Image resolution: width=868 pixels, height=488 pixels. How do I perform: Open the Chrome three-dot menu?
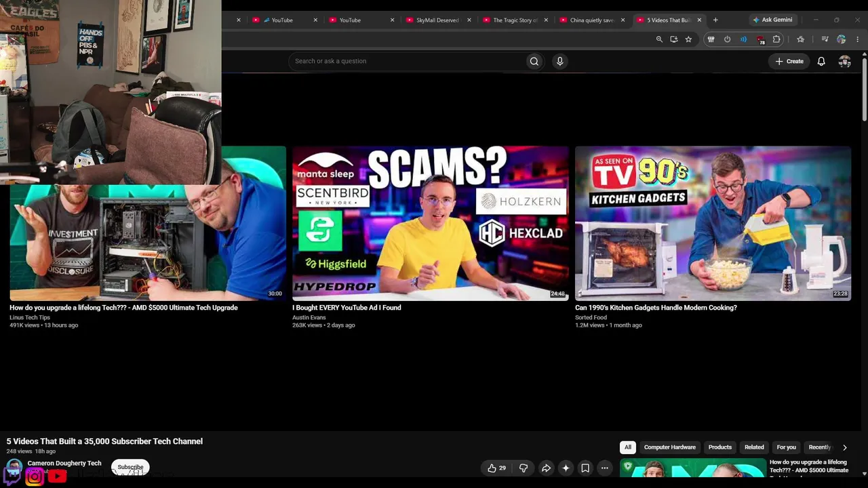pyautogui.click(x=857, y=39)
